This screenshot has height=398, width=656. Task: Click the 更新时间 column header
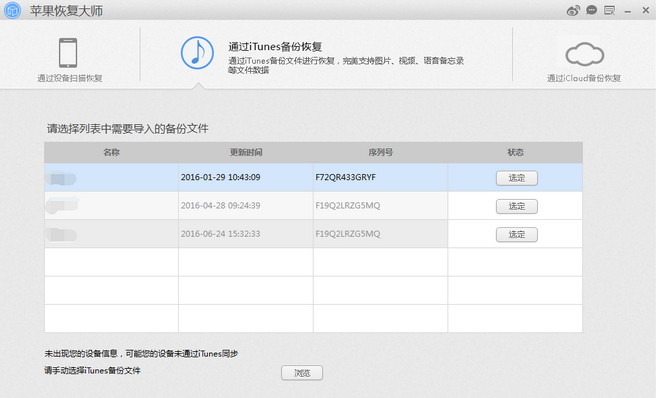coord(246,152)
